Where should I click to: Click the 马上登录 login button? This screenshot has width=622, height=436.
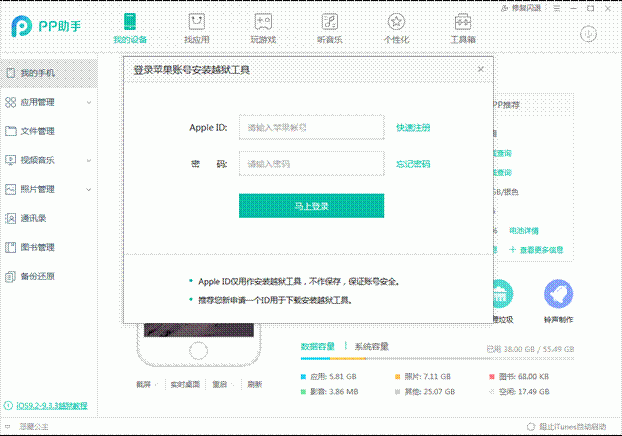[x=311, y=206]
